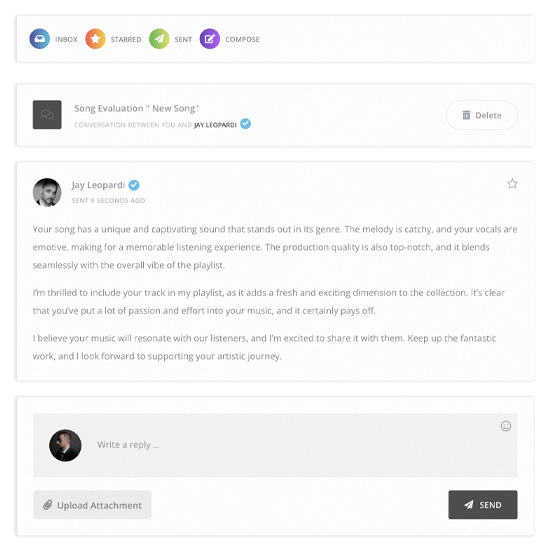Focus the Write a reply field
The image size is (550, 550).
pyautogui.click(x=275, y=445)
